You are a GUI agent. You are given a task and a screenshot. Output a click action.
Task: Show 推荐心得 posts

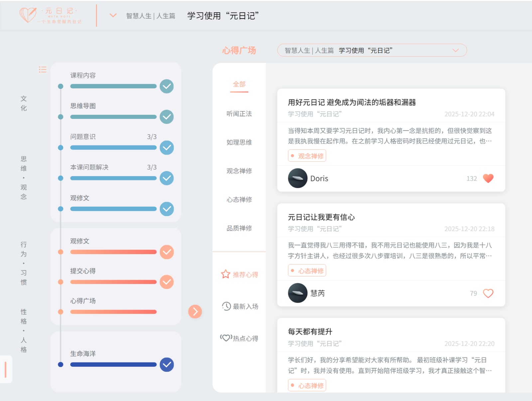pyautogui.click(x=239, y=274)
